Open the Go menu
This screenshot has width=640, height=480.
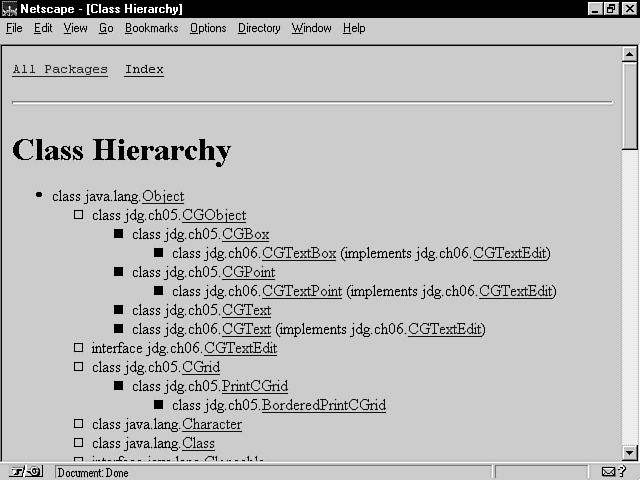point(106,28)
